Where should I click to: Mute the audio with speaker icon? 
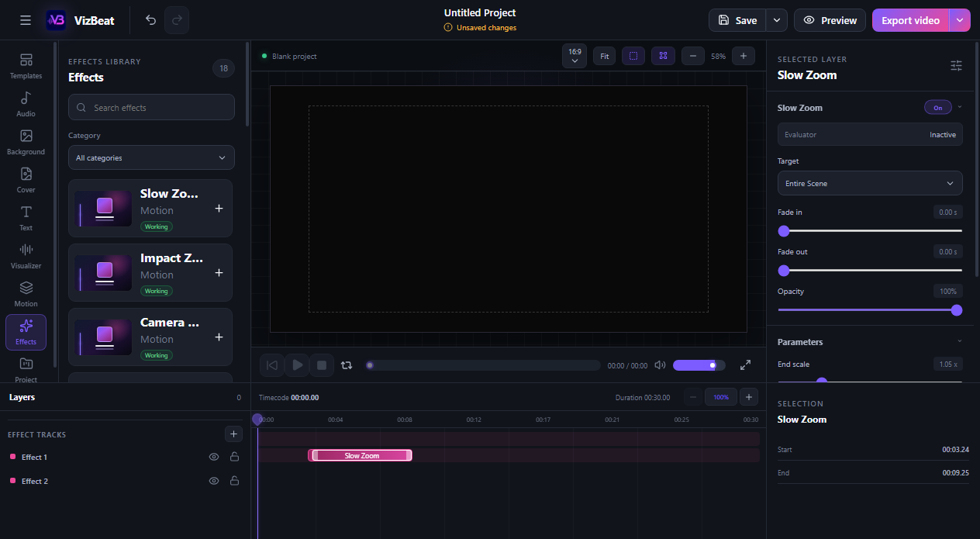click(661, 365)
